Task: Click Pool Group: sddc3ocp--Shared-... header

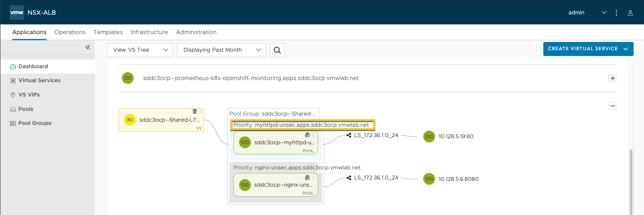Action: point(273,114)
